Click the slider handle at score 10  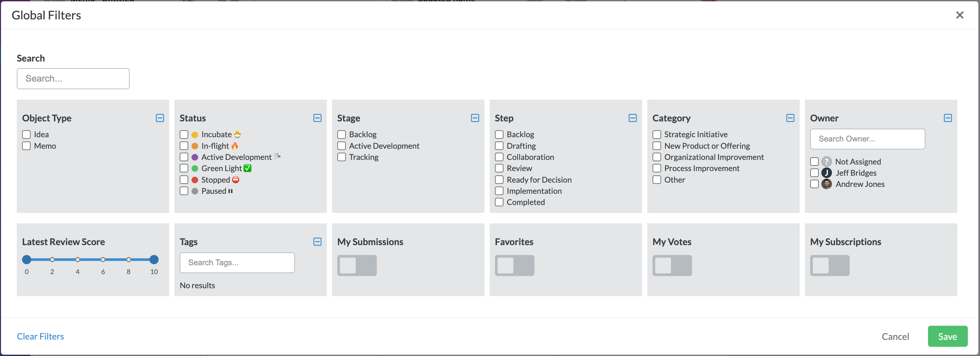coord(154,260)
